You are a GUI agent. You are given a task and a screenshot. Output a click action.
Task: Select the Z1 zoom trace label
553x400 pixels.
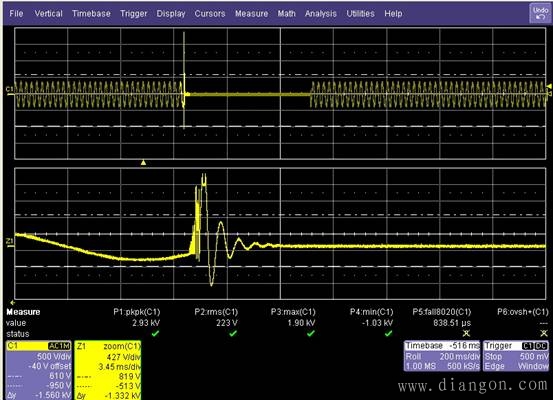pyautogui.click(x=10, y=241)
